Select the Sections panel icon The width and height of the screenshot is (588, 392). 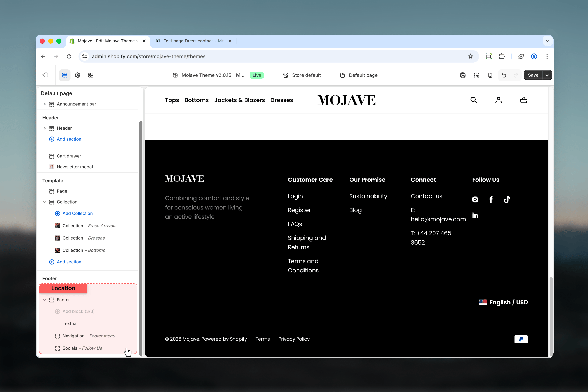pos(65,75)
